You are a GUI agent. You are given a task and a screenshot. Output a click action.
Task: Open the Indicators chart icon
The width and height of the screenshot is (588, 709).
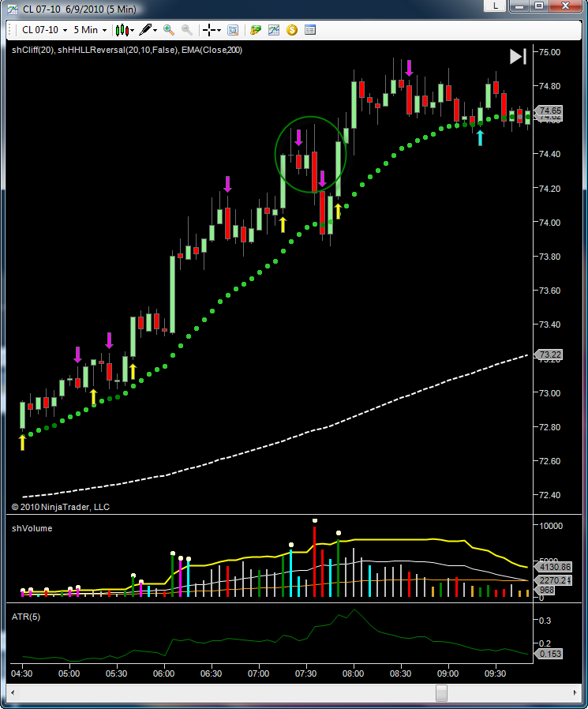click(x=274, y=30)
